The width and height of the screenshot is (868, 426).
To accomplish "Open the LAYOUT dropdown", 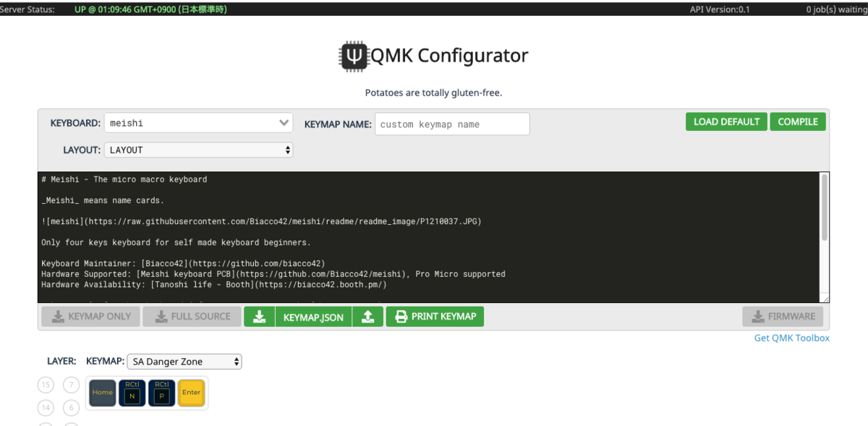I will pos(199,150).
